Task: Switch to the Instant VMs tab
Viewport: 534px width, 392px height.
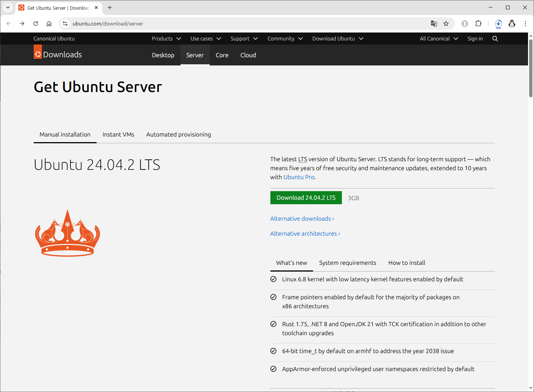Action: 118,135
